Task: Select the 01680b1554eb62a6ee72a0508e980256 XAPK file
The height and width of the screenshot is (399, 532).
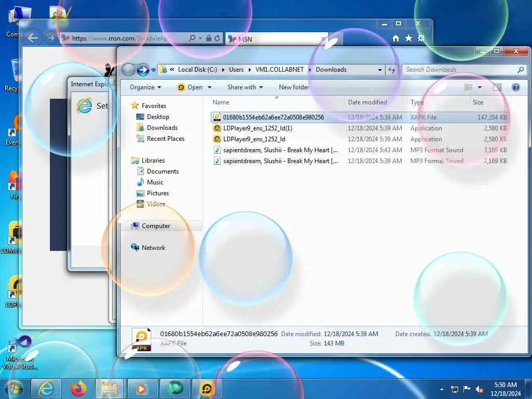Action: click(x=360, y=117)
